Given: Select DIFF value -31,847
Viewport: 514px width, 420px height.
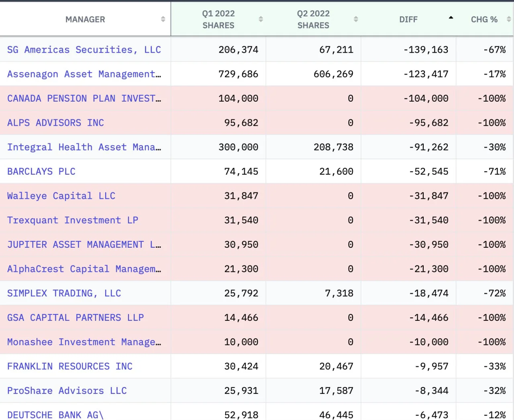Looking at the screenshot, I should [x=428, y=196].
